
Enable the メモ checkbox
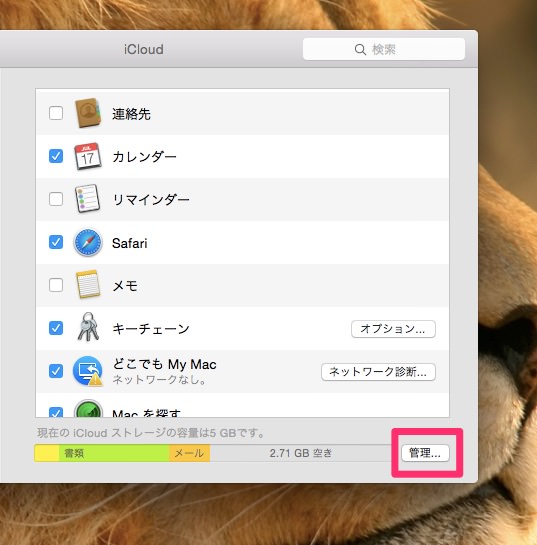point(56,285)
